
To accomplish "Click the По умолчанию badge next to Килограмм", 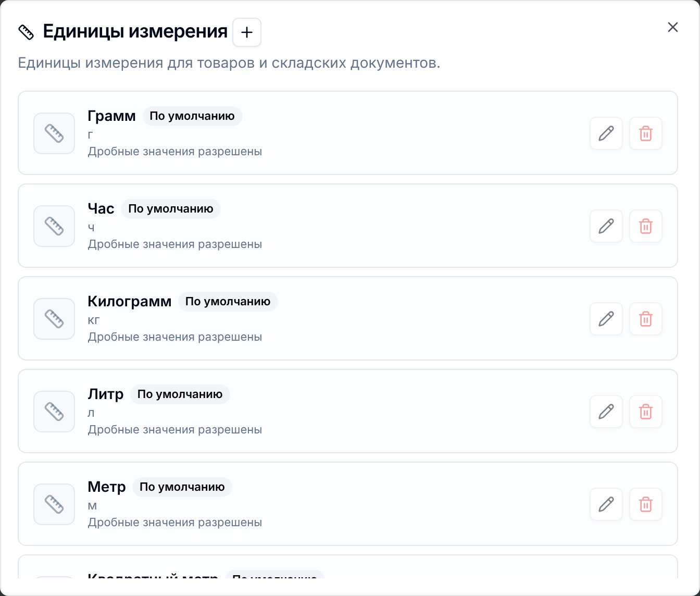I will point(228,301).
